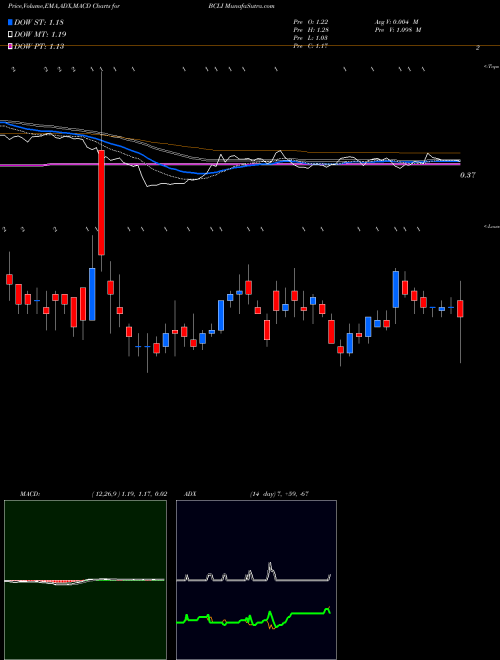Screen dimensions: 500x660
Task: Select the 'DOW MT: 1.19' label
Action: point(40,35)
